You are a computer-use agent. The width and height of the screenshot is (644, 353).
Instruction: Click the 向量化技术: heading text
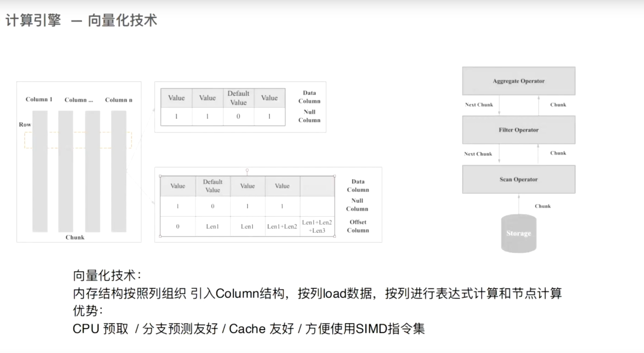(107, 275)
